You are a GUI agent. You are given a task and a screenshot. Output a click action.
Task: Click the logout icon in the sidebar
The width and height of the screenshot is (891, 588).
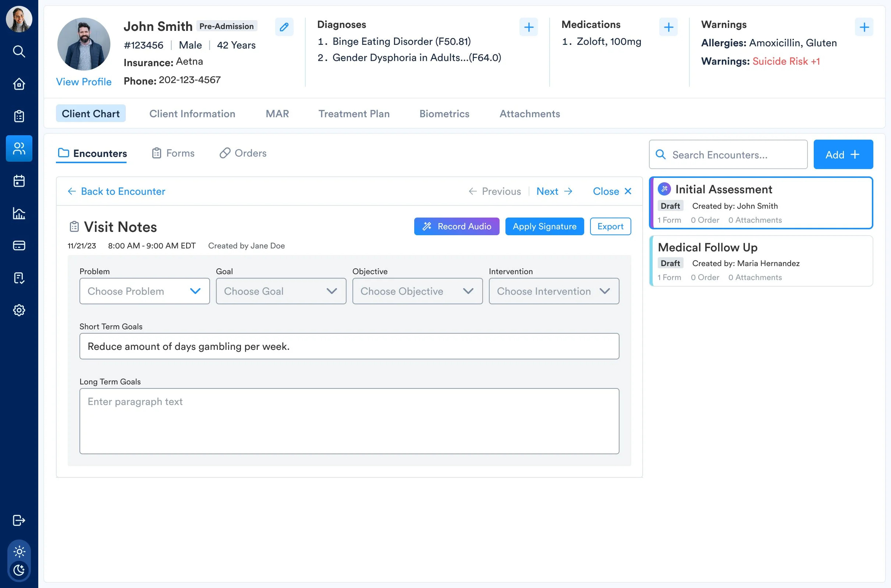click(x=19, y=520)
